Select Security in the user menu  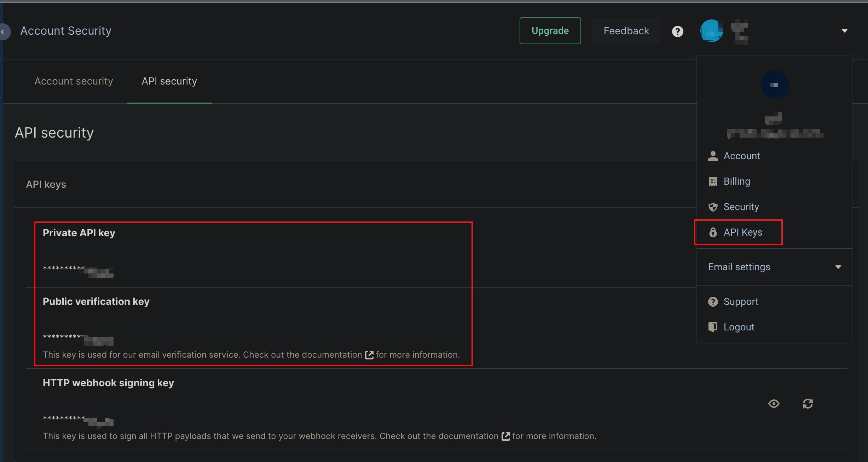point(741,207)
